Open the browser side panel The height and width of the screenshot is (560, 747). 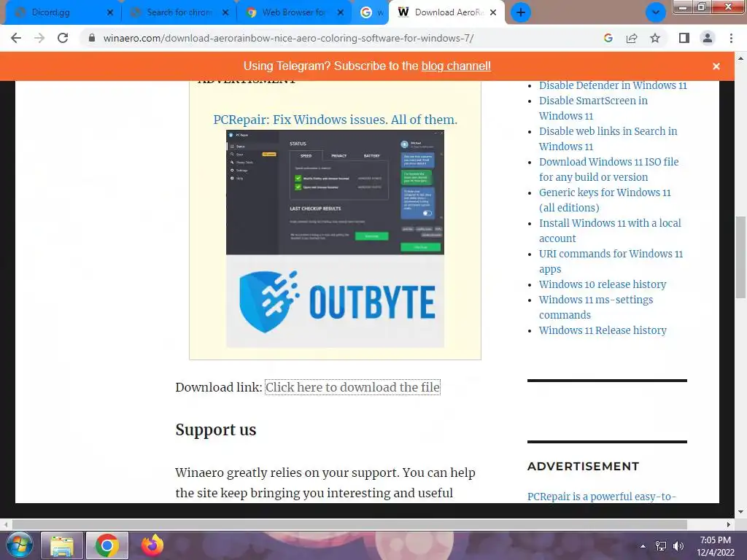pyautogui.click(x=684, y=38)
